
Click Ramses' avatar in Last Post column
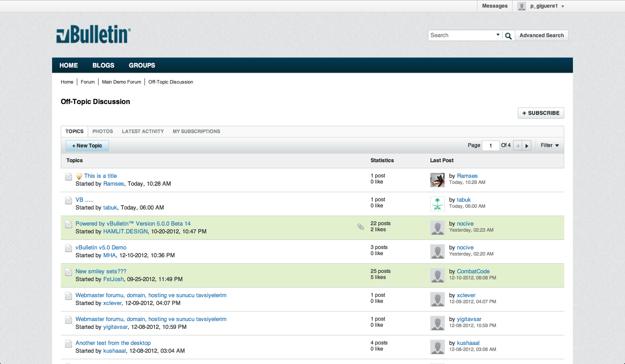[x=437, y=180]
